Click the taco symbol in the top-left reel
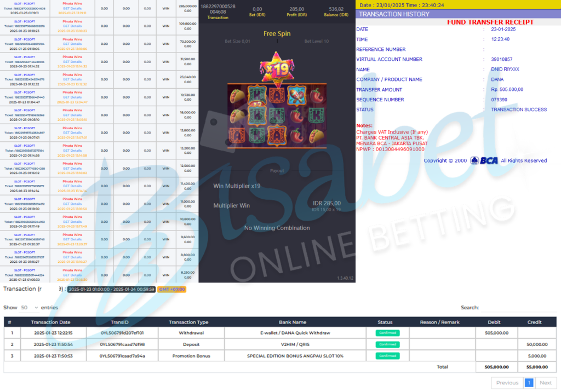 (237, 96)
